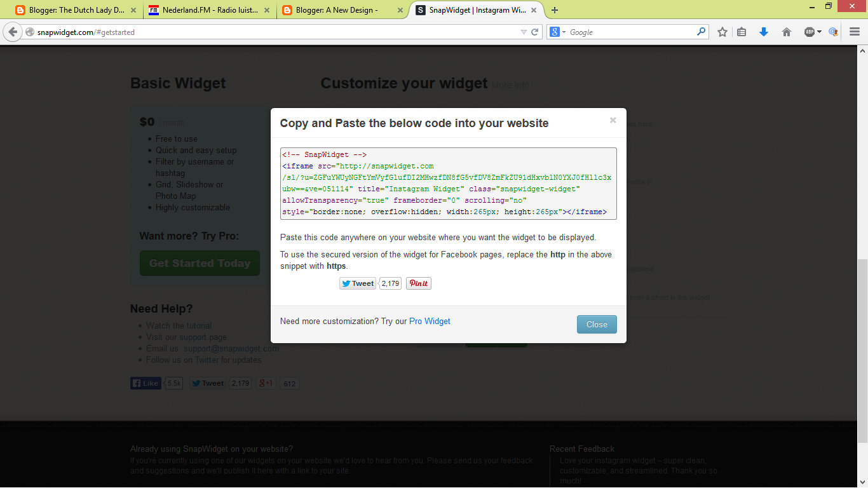This screenshot has width=868, height=488.
Task: Click the More Info link
Action: point(510,85)
